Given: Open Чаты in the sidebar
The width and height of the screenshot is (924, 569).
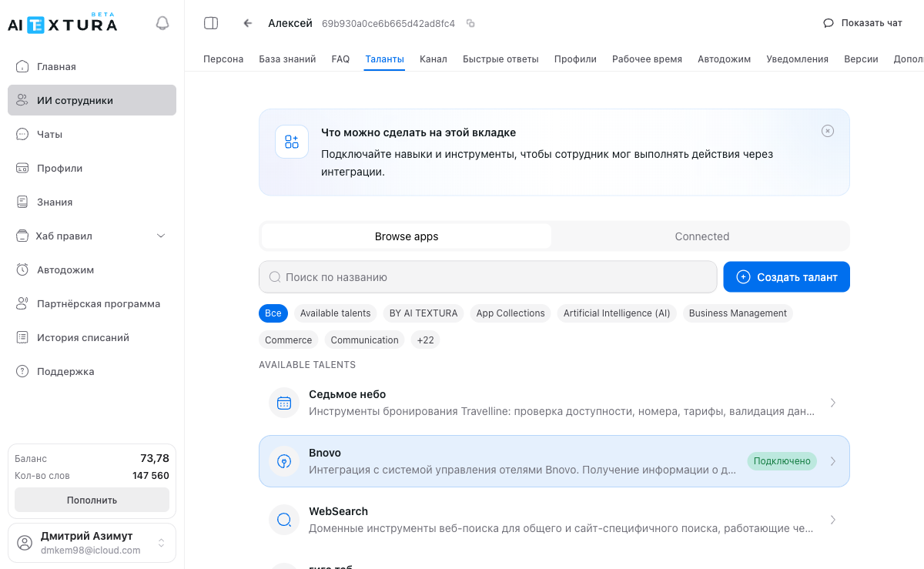Looking at the screenshot, I should pyautogui.click(x=92, y=134).
